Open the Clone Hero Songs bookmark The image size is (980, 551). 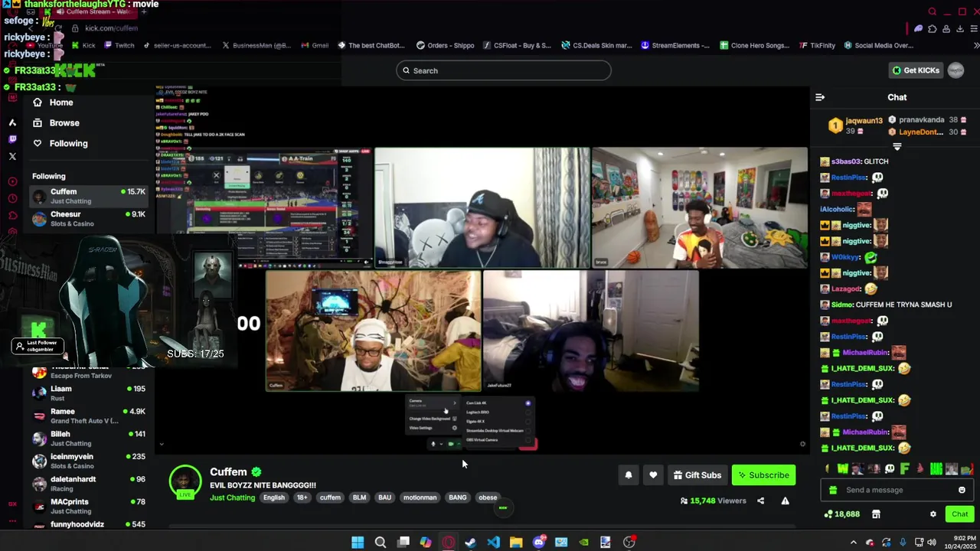(x=754, y=45)
